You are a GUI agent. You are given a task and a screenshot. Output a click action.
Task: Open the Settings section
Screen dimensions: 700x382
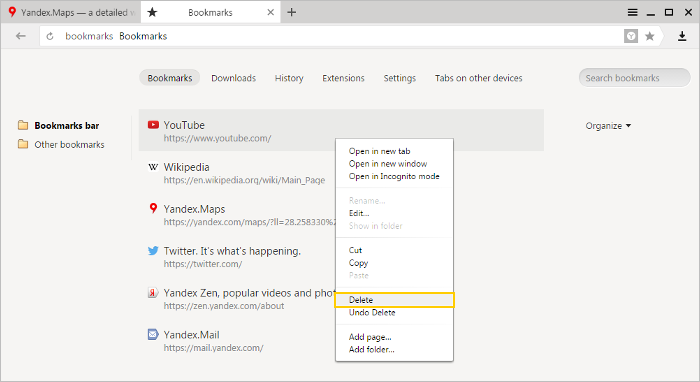pyautogui.click(x=400, y=78)
